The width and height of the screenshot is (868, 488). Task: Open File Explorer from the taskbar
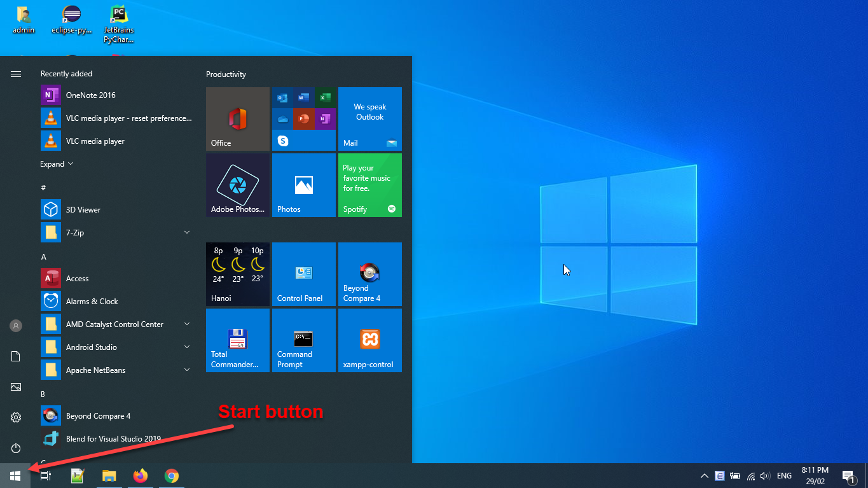[109, 476]
